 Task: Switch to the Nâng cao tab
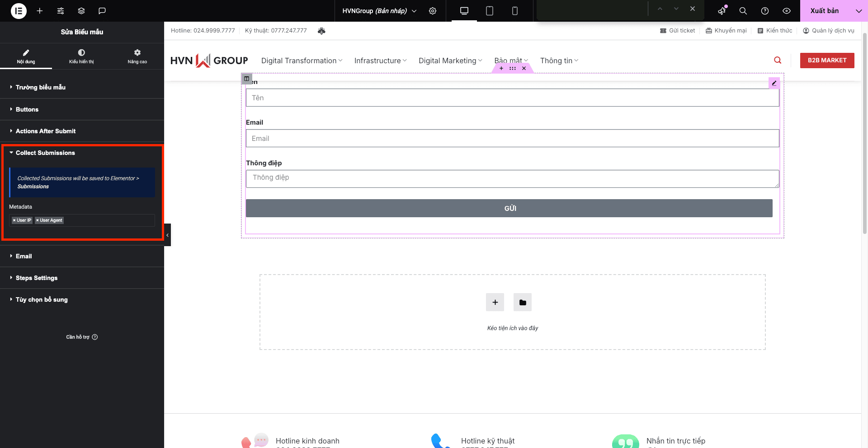pos(137,56)
